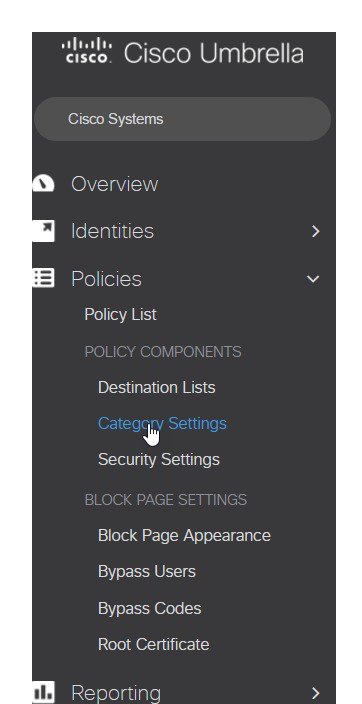Open Category Settings

[x=162, y=424]
